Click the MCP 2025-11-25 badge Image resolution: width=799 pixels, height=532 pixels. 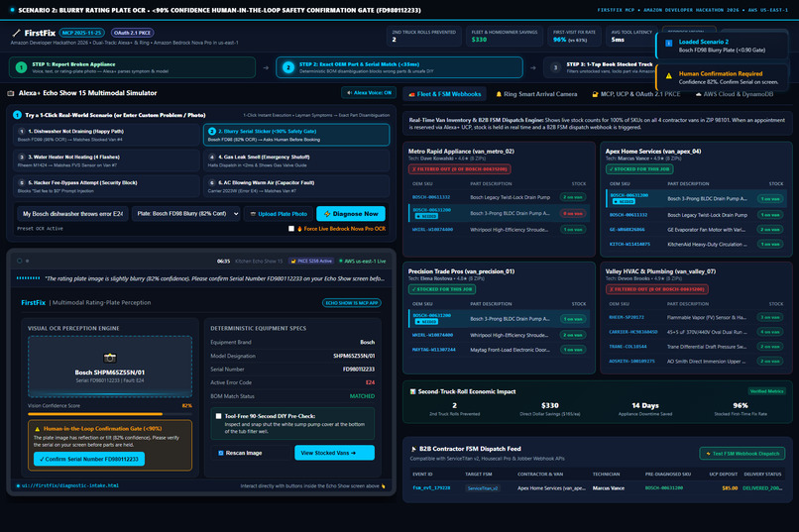[x=82, y=33]
